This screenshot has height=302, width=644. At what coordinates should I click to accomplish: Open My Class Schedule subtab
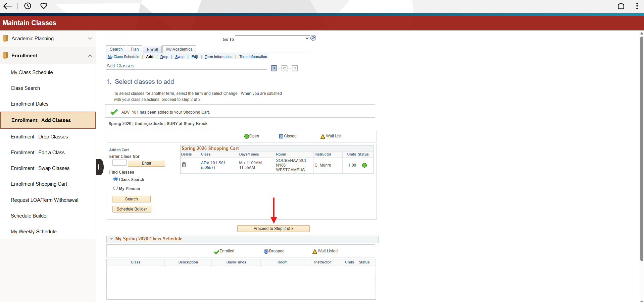[x=123, y=57]
